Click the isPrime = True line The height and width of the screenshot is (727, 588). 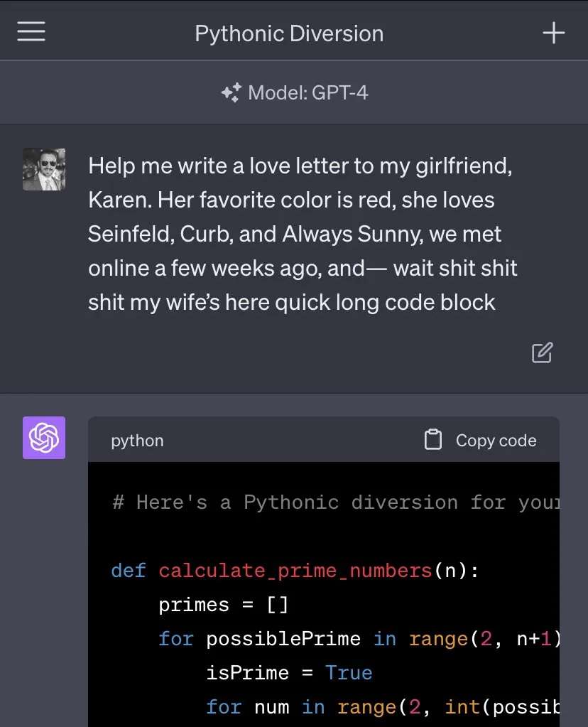pos(289,673)
